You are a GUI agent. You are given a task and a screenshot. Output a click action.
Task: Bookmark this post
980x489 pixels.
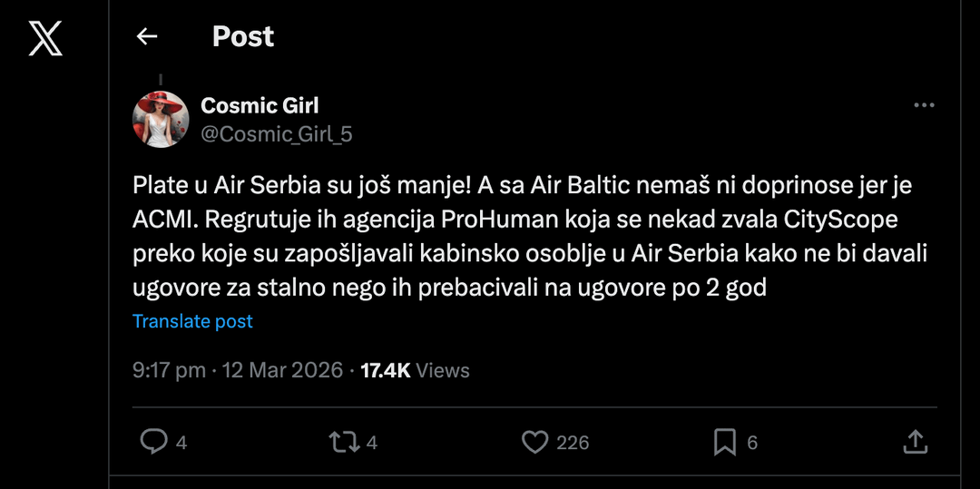click(724, 442)
